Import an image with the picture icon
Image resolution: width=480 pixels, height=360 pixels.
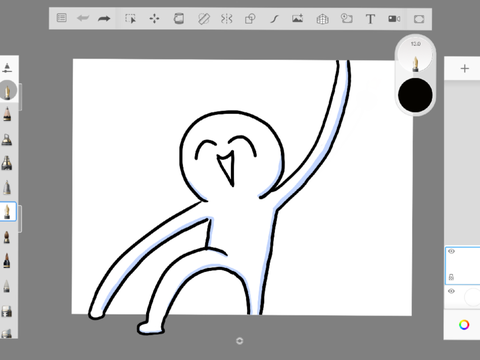pos(298,18)
